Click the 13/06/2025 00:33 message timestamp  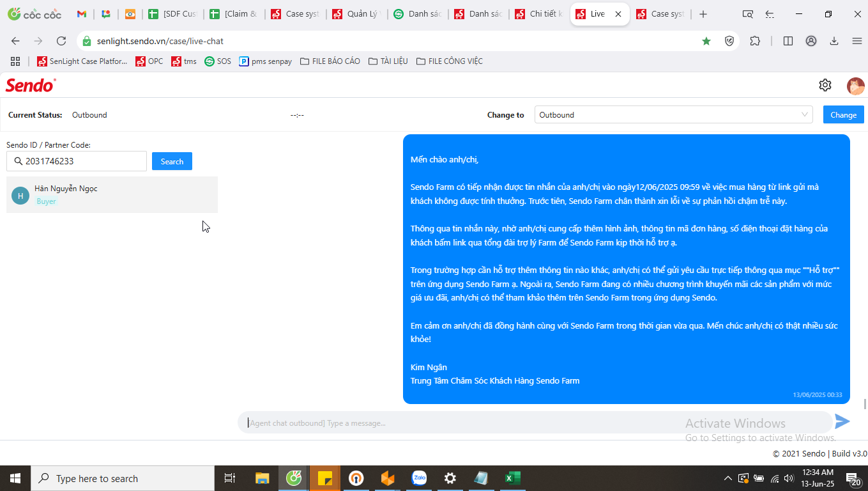tap(818, 395)
